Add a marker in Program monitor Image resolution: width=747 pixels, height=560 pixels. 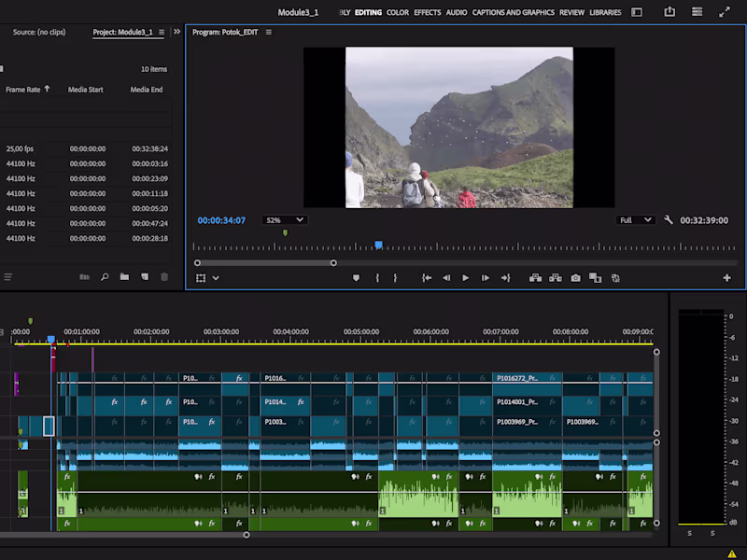click(x=356, y=278)
